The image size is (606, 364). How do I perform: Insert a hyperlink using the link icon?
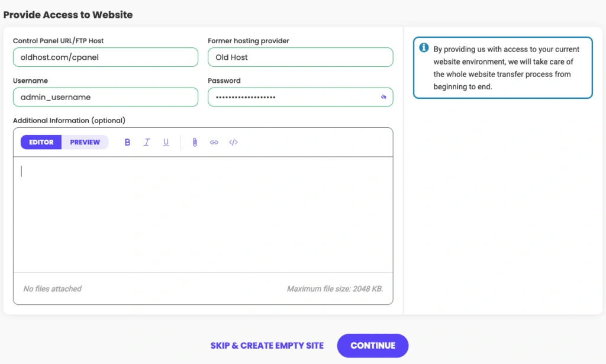pyautogui.click(x=214, y=142)
